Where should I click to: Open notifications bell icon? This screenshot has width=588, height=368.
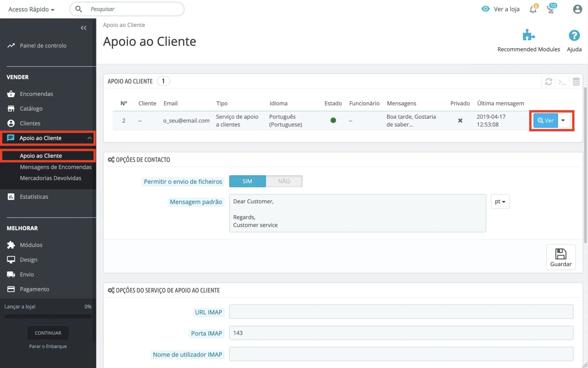[533, 10]
